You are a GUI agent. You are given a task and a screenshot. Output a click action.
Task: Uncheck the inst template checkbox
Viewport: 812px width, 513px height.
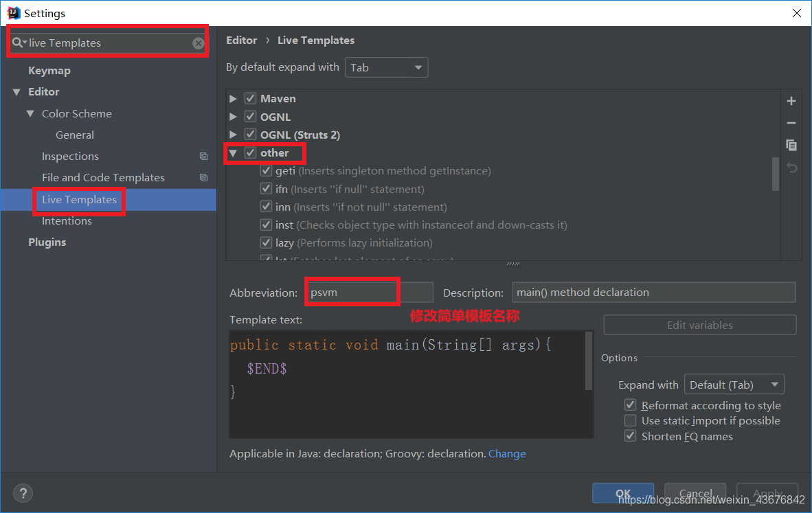click(266, 225)
